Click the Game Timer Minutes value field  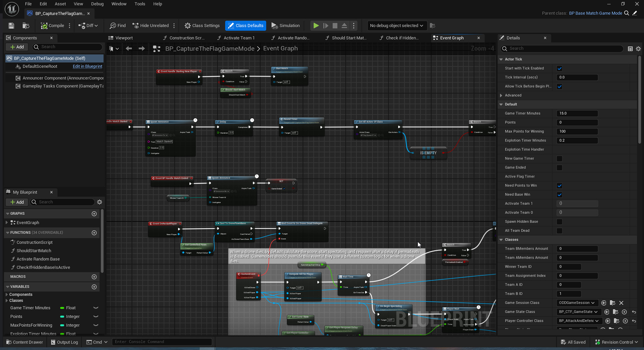(x=577, y=113)
